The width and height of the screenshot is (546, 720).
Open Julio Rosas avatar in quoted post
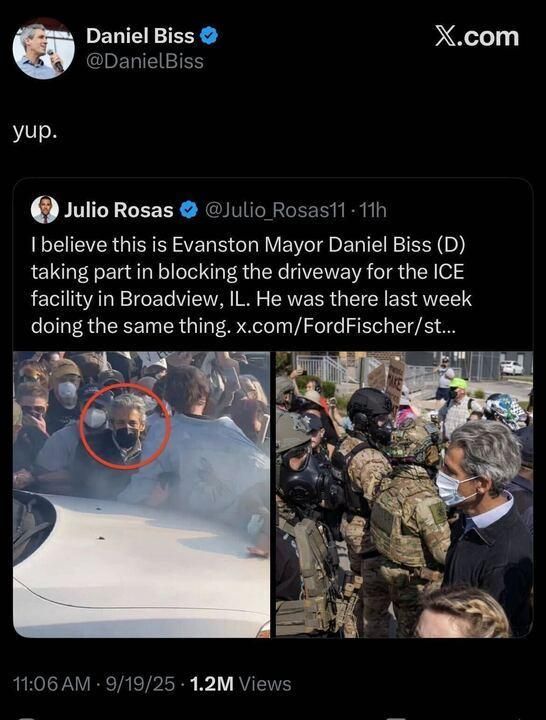pos(45,210)
